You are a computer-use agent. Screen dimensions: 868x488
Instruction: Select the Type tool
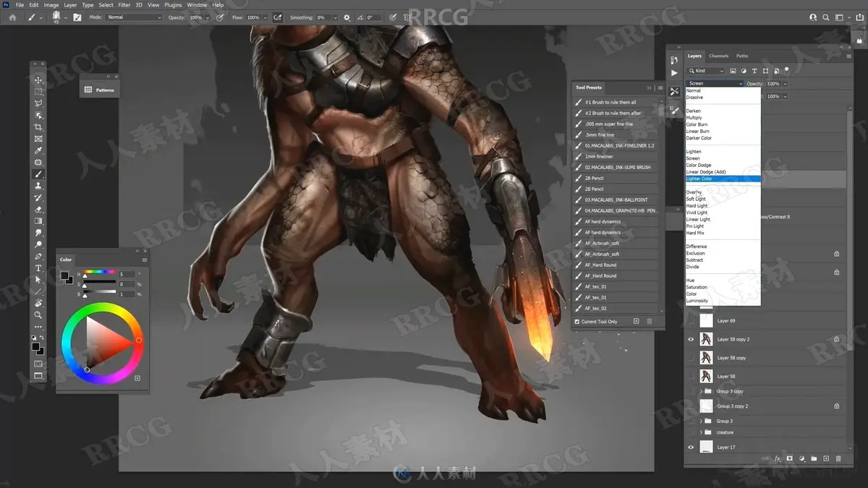click(x=38, y=268)
